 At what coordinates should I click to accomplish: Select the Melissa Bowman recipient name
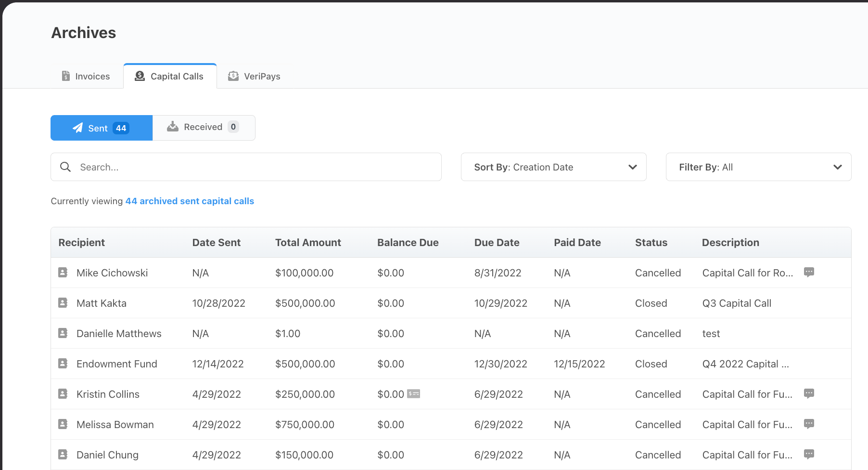tap(115, 424)
